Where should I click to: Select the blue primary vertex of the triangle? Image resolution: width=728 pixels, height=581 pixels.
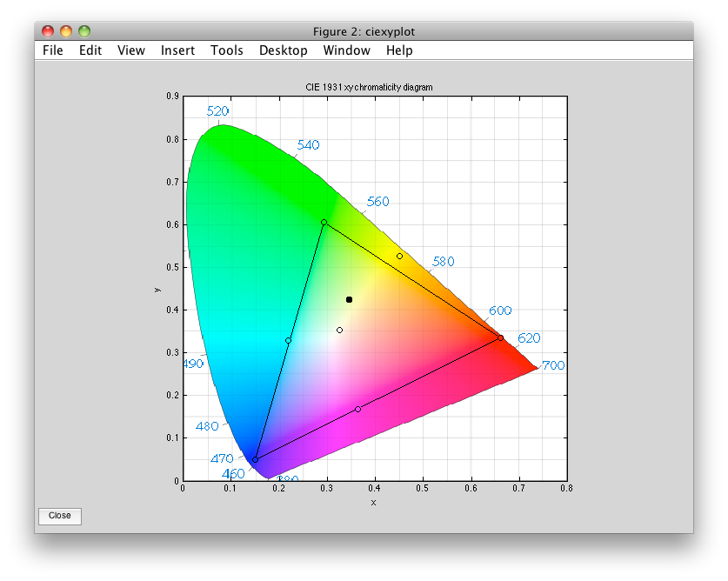pyautogui.click(x=255, y=459)
